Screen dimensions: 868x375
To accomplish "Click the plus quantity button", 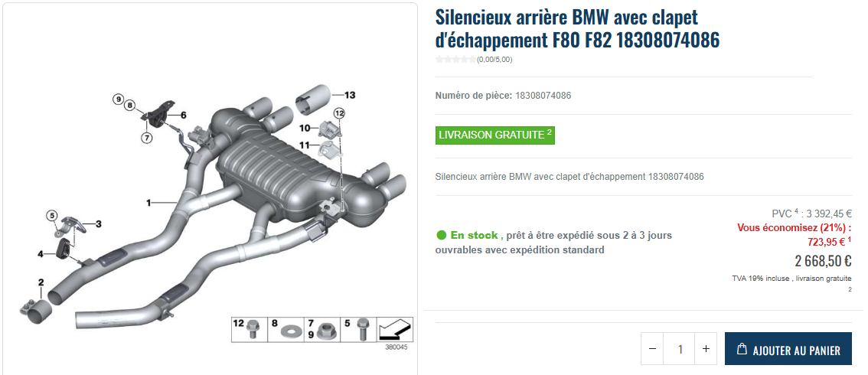I will pos(706,349).
